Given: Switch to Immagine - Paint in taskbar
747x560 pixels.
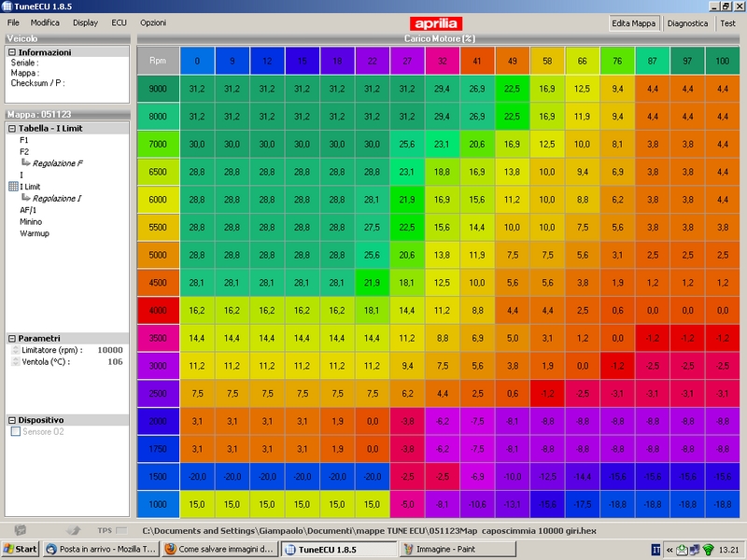Looking at the screenshot, I should pyautogui.click(x=458, y=549).
